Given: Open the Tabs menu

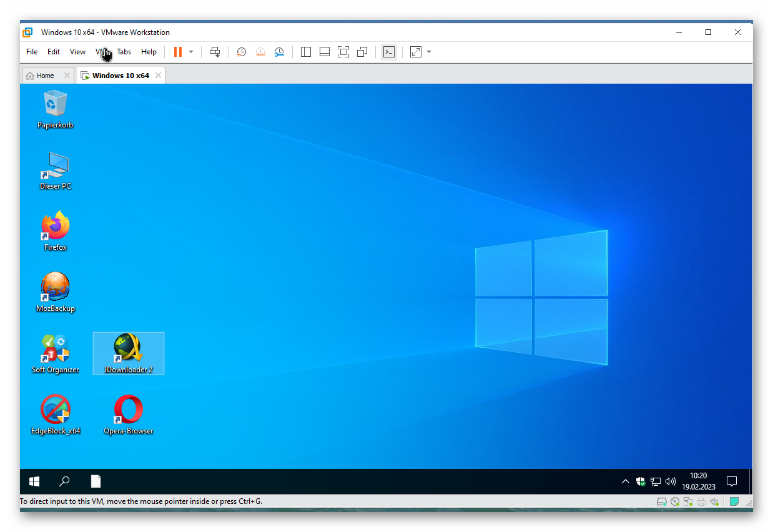Looking at the screenshot, I should (124, 52).
